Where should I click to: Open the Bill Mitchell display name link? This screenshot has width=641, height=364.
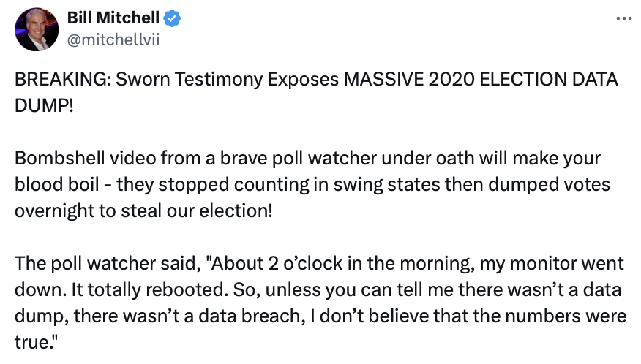click(x=107, y=18)
